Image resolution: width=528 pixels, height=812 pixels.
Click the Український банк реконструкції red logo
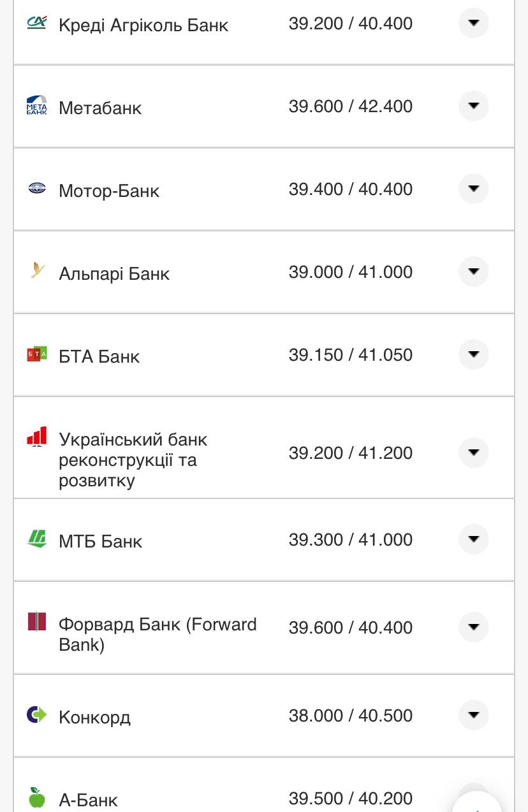pos(36,437)
